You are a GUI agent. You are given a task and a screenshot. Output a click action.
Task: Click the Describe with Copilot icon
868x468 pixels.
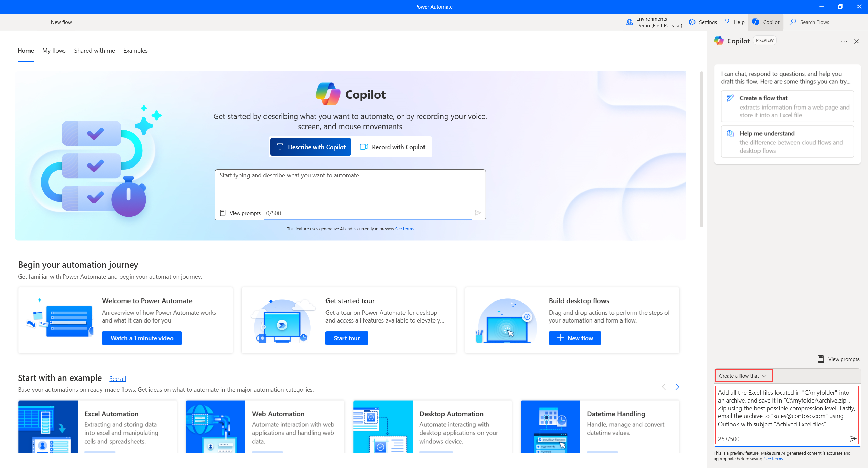pyautogui.click(x=280, y=147)
